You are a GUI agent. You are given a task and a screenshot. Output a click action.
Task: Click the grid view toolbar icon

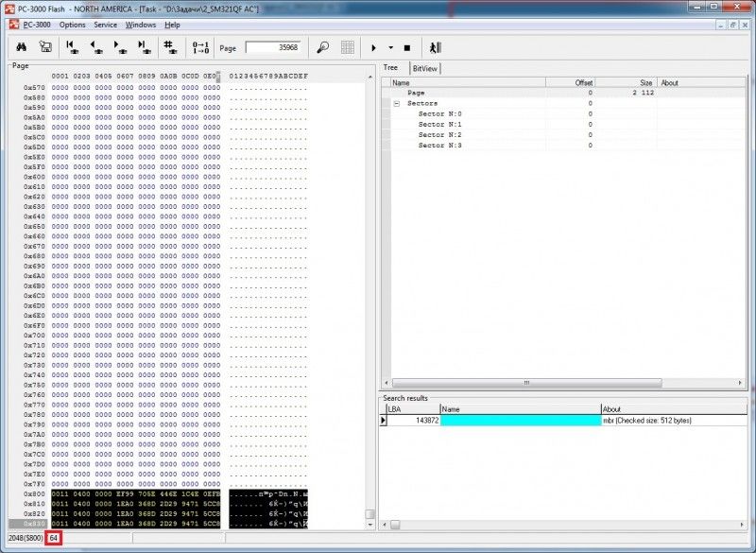point(347,47)
